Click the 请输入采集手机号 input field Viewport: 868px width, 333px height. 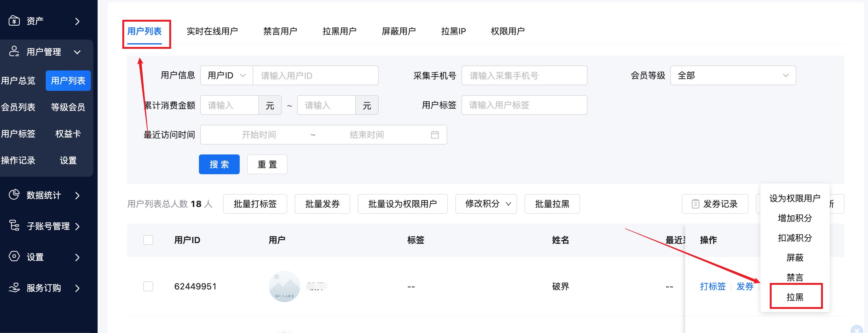tap(524, 75)
